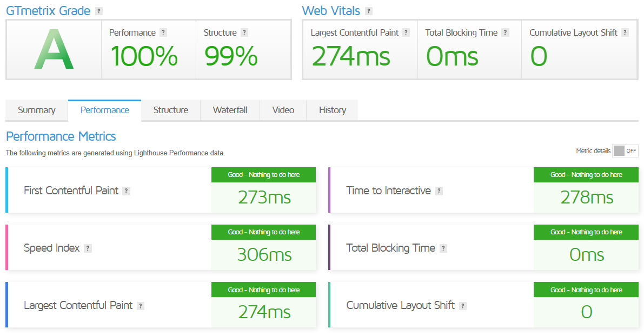This screenshot has width=644, height=335.
Task: Click the Speed Index 306ms value
Action: pos(264,255)
